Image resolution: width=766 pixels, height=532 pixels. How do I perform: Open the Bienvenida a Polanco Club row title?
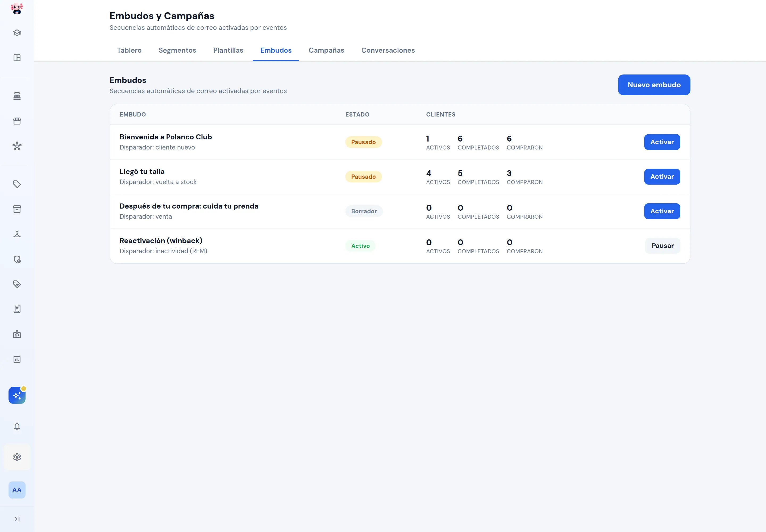(166, 137)
